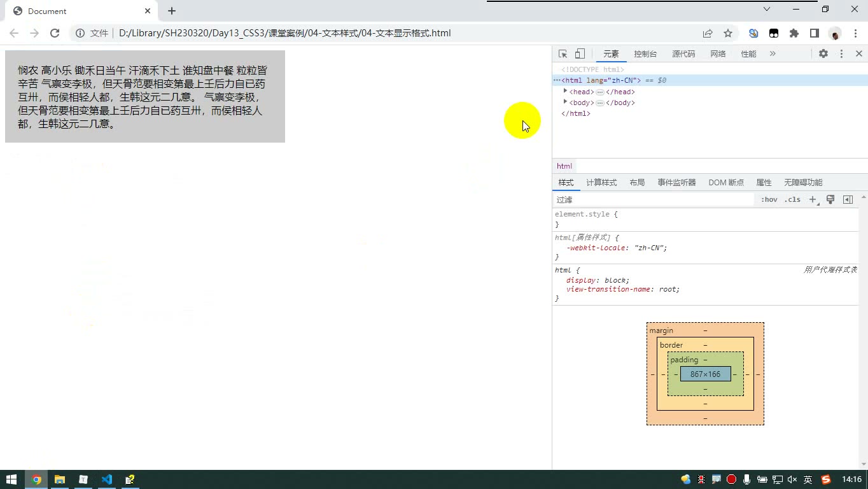Switch to the 性能 tab
Image resolution: width=868 pixels, height=489 pixels.
(748, 54)
